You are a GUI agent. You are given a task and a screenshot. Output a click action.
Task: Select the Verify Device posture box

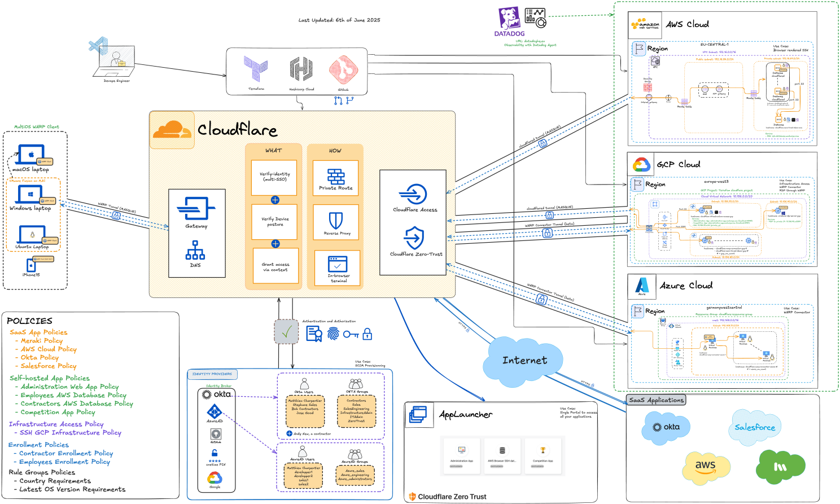pos(275,221)
